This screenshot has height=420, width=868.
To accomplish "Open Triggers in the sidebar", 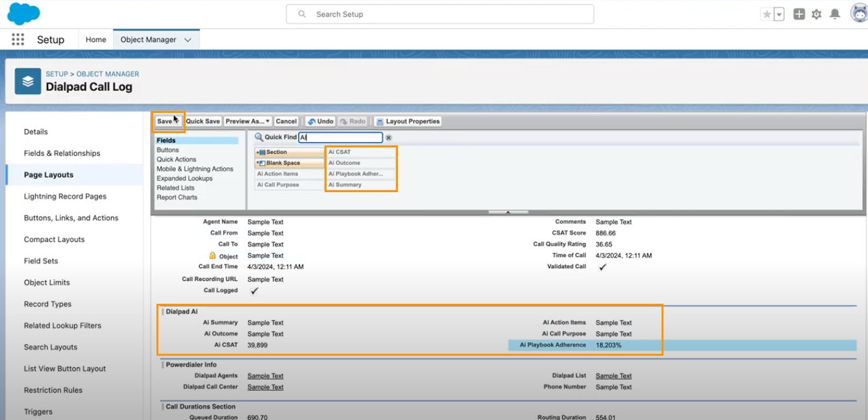I will coord(38,412).
